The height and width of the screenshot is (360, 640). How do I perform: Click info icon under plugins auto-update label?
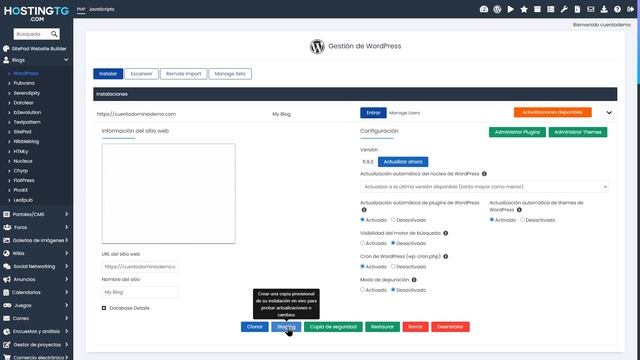(364, 210)
